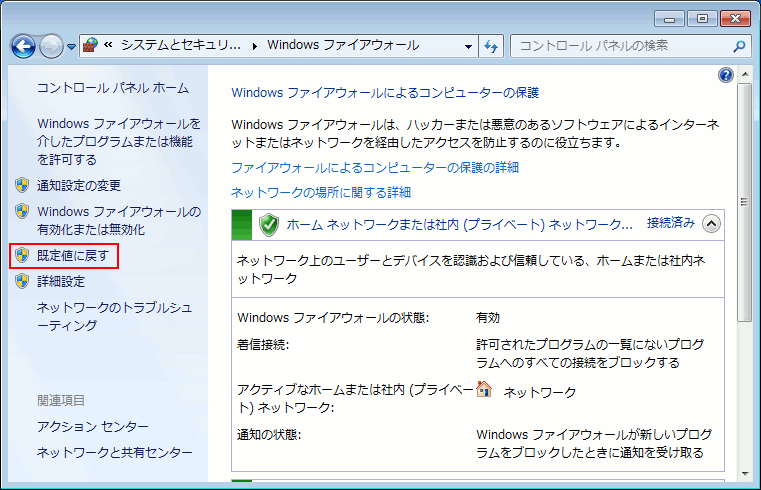
Task: Click the house network icon
Action: point(485,389)
